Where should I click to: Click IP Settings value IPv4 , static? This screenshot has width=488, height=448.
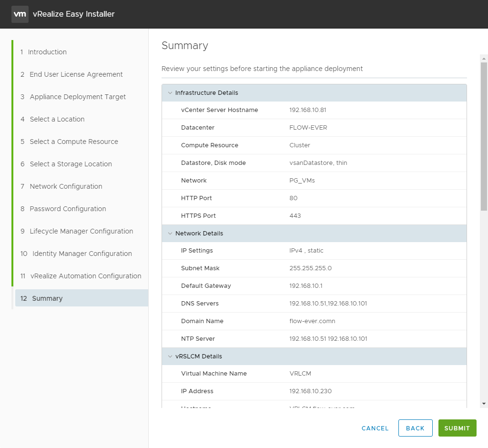[306, 251]
